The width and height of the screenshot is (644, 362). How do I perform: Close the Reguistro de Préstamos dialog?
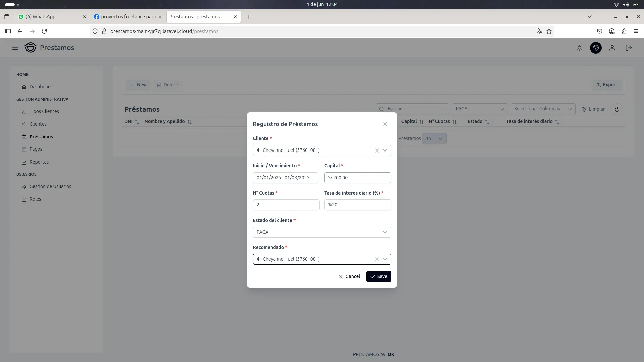pyautogui.click(x=385, y=124)
